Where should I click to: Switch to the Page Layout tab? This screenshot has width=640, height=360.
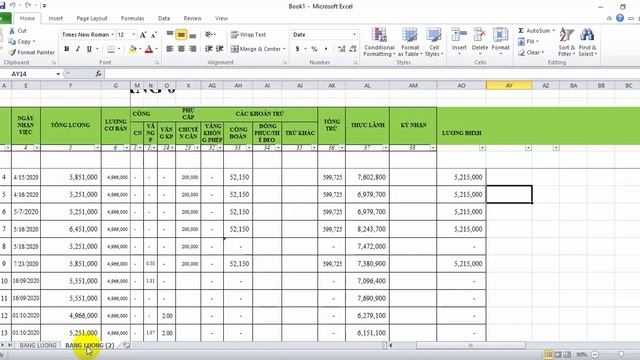coord(92,18)
